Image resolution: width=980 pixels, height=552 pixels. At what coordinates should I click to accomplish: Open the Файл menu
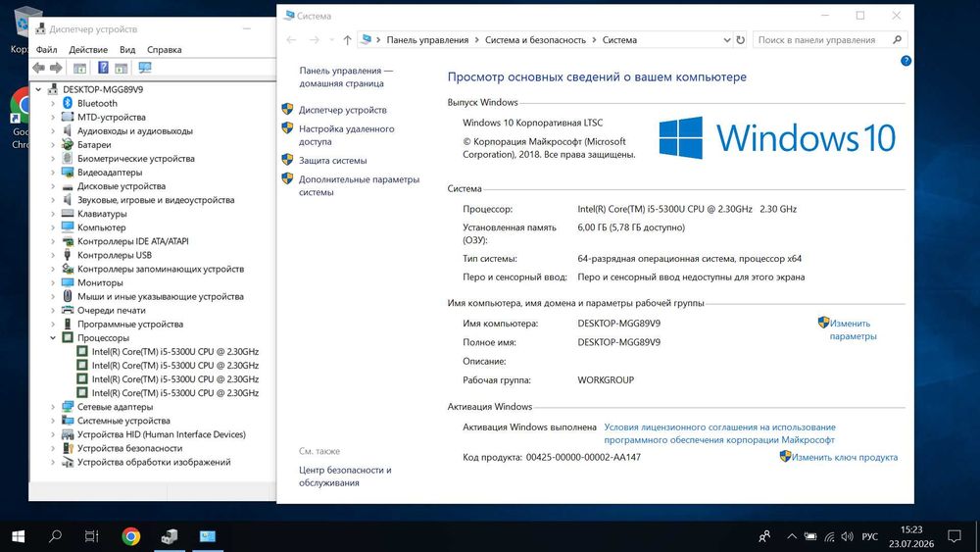tap(46, 49)
